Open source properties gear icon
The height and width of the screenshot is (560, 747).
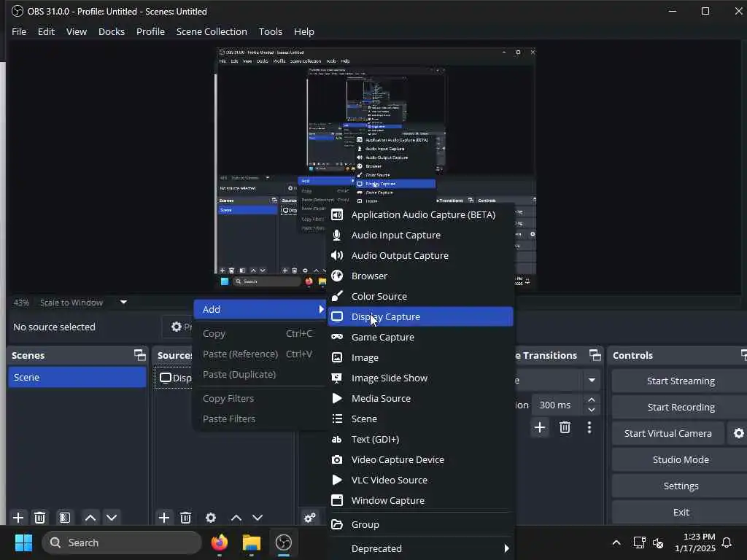(211, 518)
